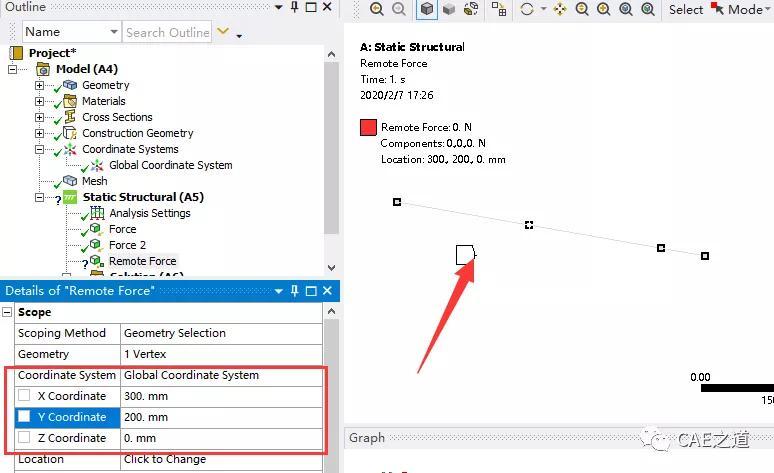Click the Zoom To Fit magnifier icon
The width and height of the screenshot is (774, 473).
click(626, 9)
